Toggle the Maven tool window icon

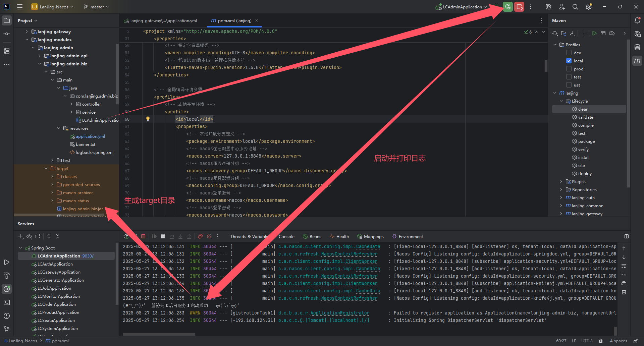pos(637,61)
